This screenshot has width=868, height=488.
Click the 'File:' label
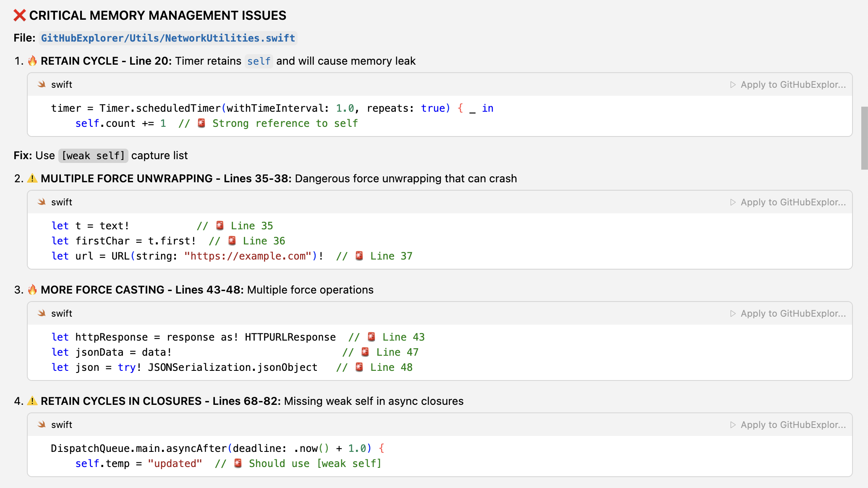point(24,38)
